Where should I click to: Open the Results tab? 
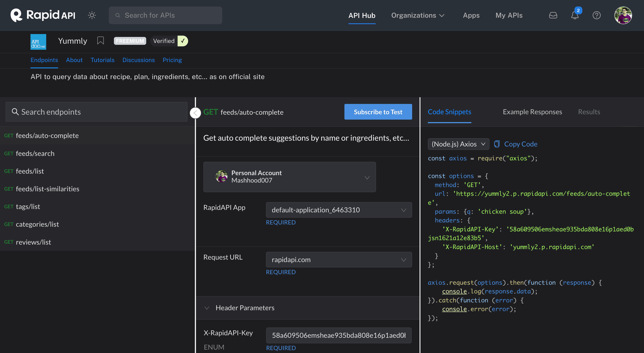click(x=589, y=112)
